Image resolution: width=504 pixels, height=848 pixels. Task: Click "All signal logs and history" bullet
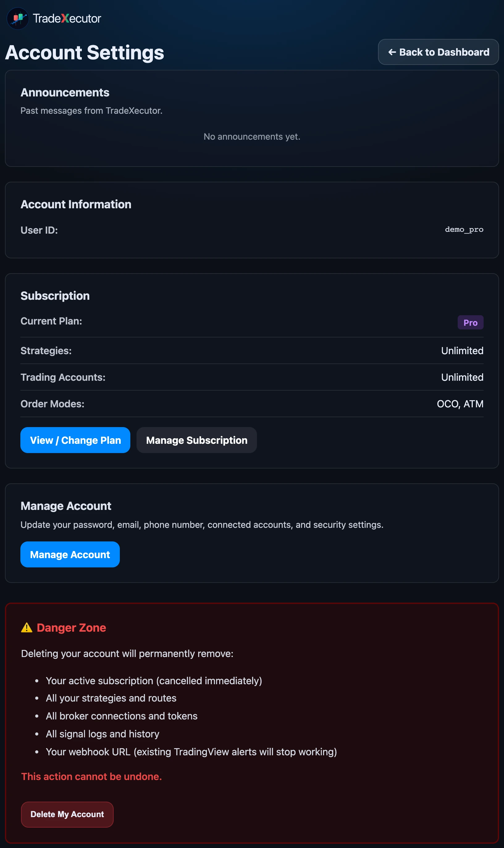(103, 734)
